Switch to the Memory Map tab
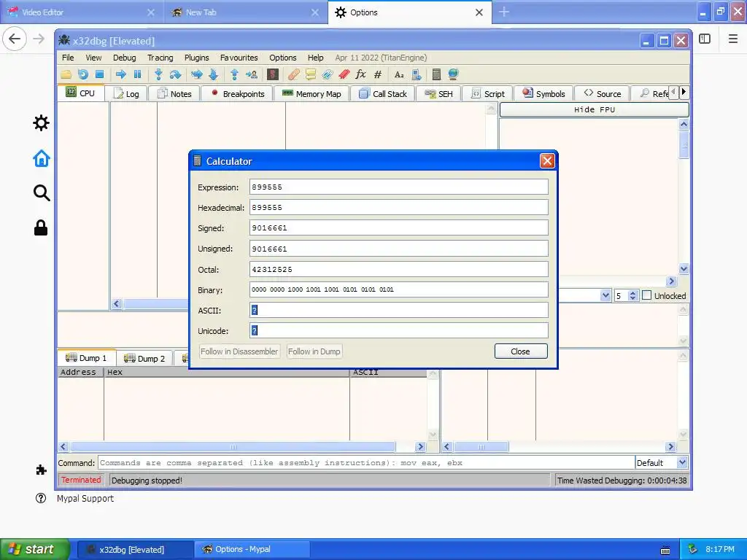 pos(311,94)
